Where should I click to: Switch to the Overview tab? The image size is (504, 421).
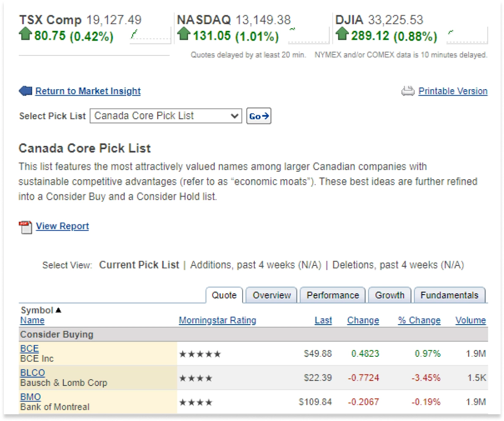pos(272,295)
